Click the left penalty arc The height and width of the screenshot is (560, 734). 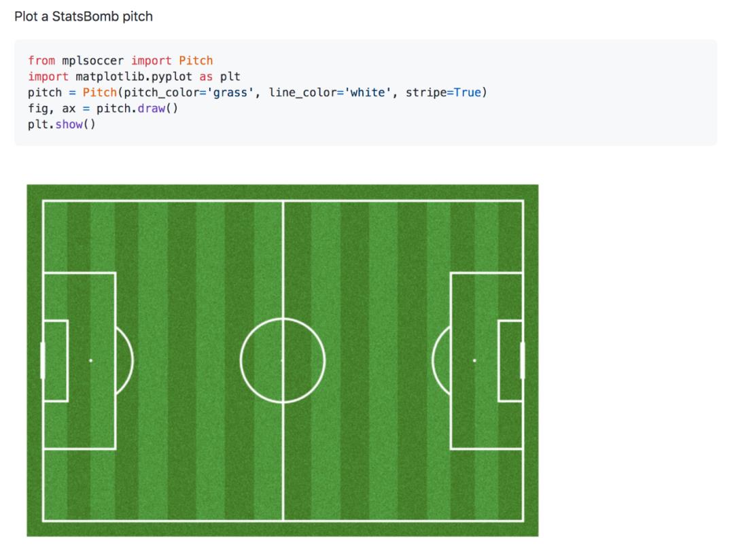[126, 361]
